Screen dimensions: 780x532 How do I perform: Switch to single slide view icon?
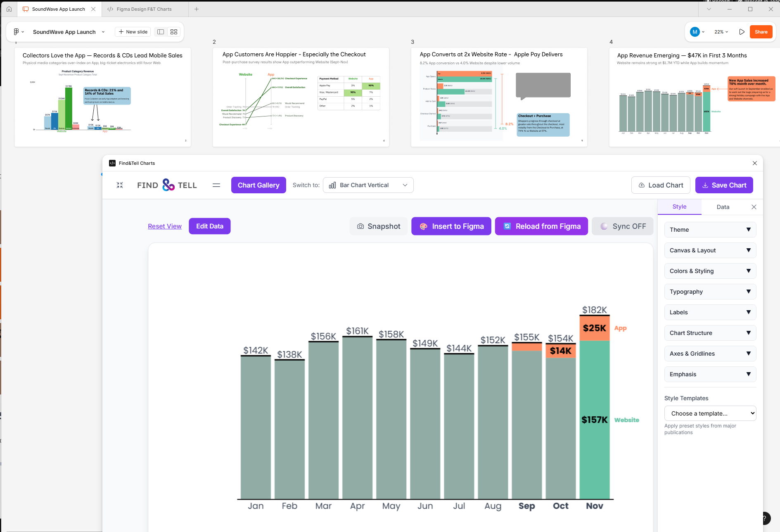point(161,32)
